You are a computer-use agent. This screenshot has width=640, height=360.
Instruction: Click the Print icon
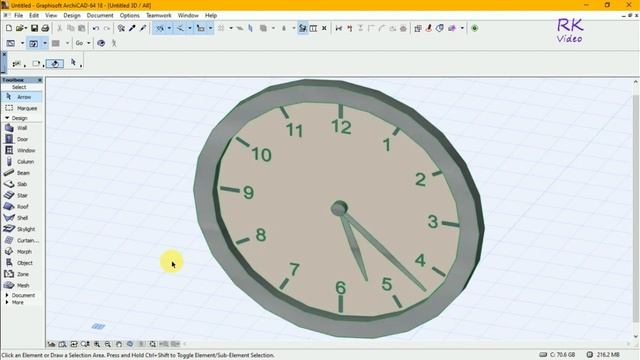[45, 28]
